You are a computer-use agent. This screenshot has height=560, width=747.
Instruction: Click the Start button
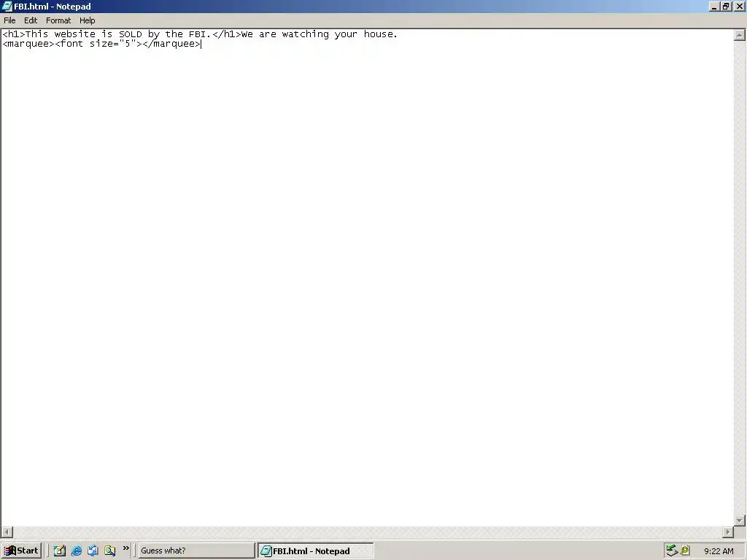click(x=21, y=551)
